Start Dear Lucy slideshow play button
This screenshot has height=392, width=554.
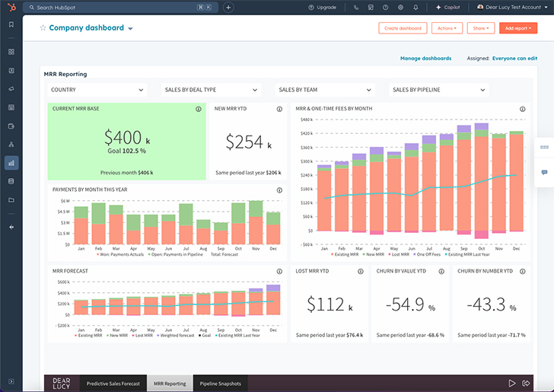pos(512,383)
